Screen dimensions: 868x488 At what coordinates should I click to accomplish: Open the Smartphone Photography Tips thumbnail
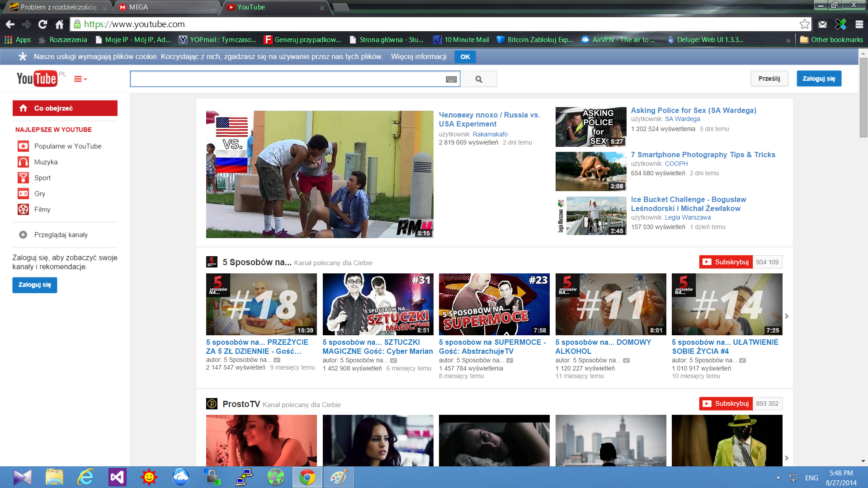tap(591, 172)
